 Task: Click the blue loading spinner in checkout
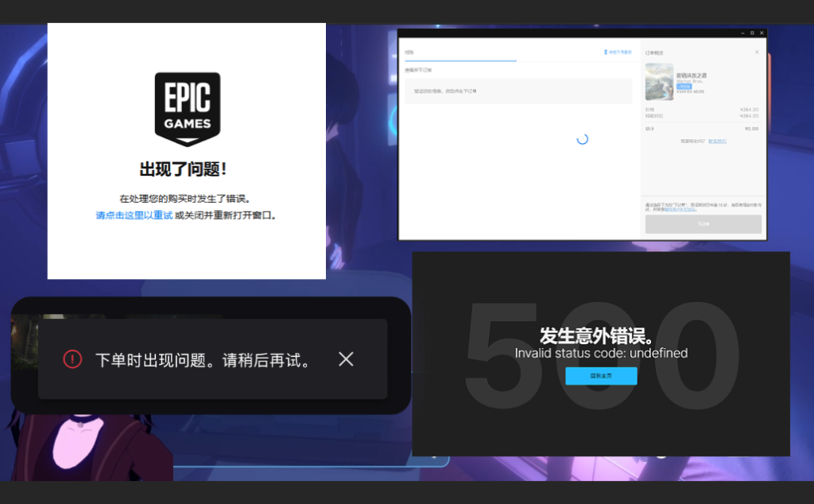click(582, 139)
